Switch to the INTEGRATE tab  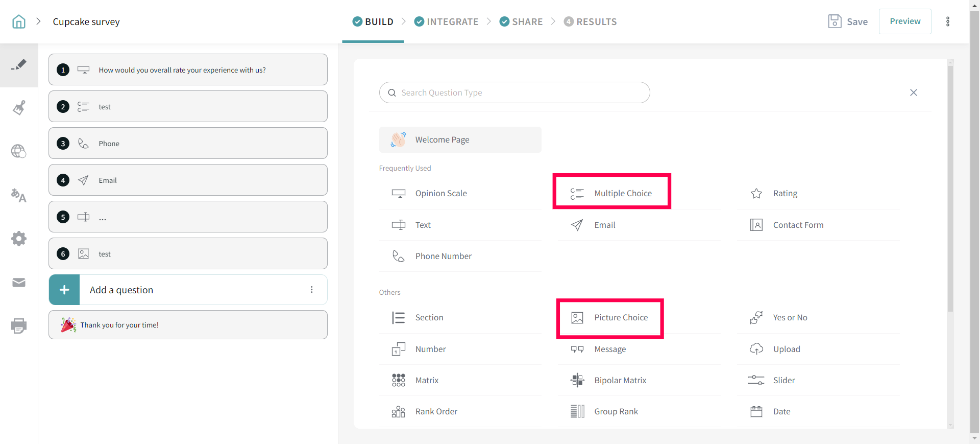[x=447, y=21]
